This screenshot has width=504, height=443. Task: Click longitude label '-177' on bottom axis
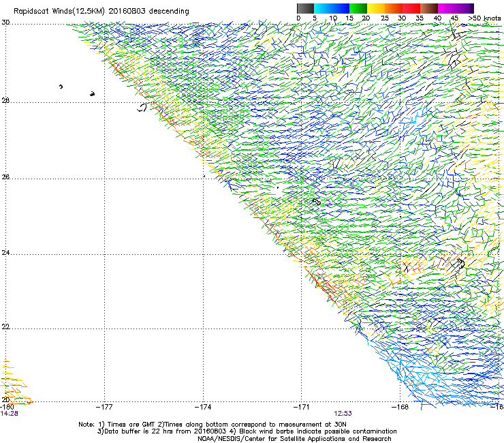point(104,407)
